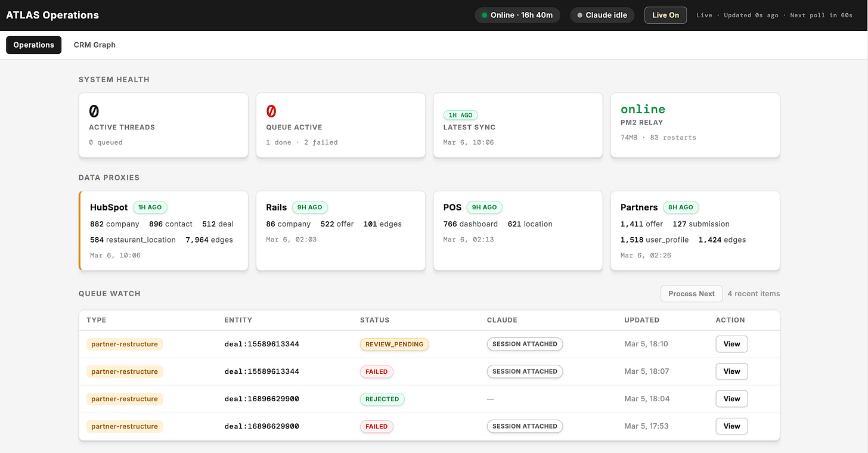Click Session Attached badge in 18:10 row
This screenshot has height=453, width=868.
[x=525, y=344]
